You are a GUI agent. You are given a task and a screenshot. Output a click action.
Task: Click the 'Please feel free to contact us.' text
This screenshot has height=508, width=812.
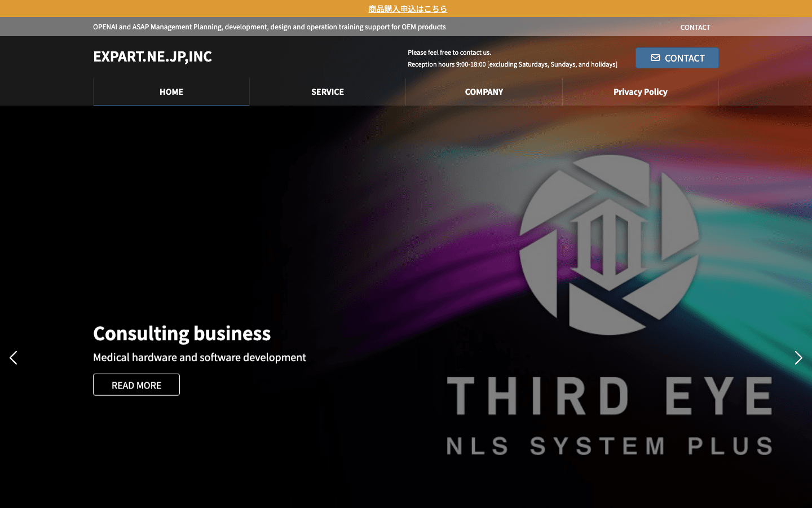(449, 52)
